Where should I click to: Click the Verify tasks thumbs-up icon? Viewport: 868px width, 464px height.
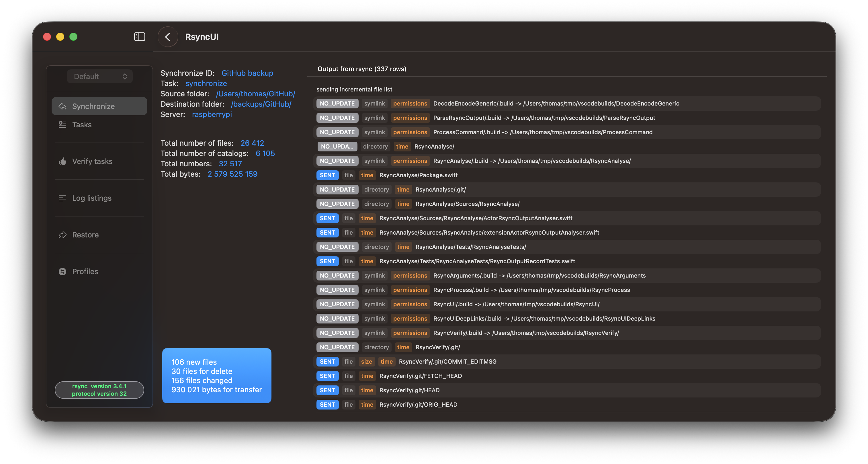tap(62, 161)
